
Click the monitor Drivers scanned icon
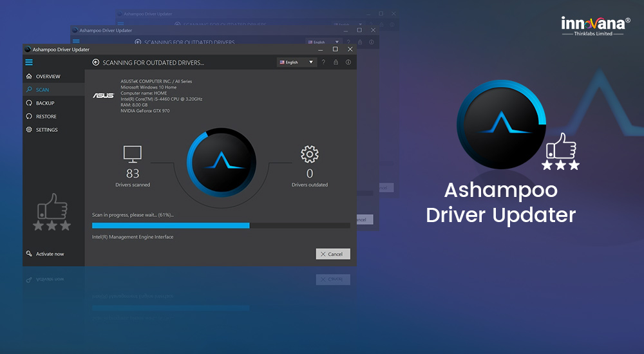(133, 154)
